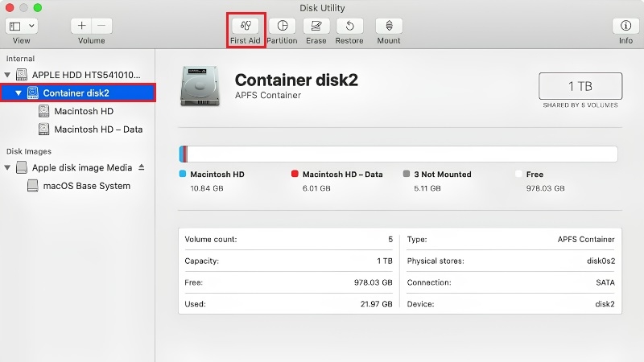Click the disk usage bar

click(398, 154)
